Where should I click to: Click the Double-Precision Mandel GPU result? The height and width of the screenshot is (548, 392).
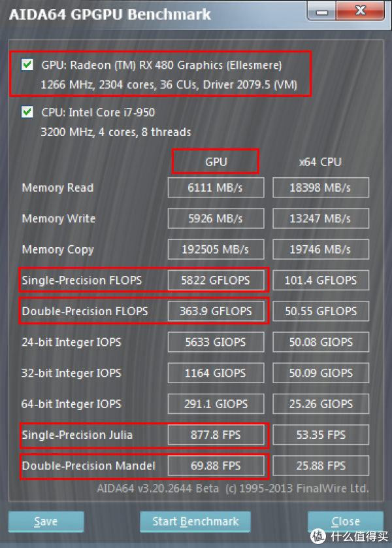tap(216, 466)
